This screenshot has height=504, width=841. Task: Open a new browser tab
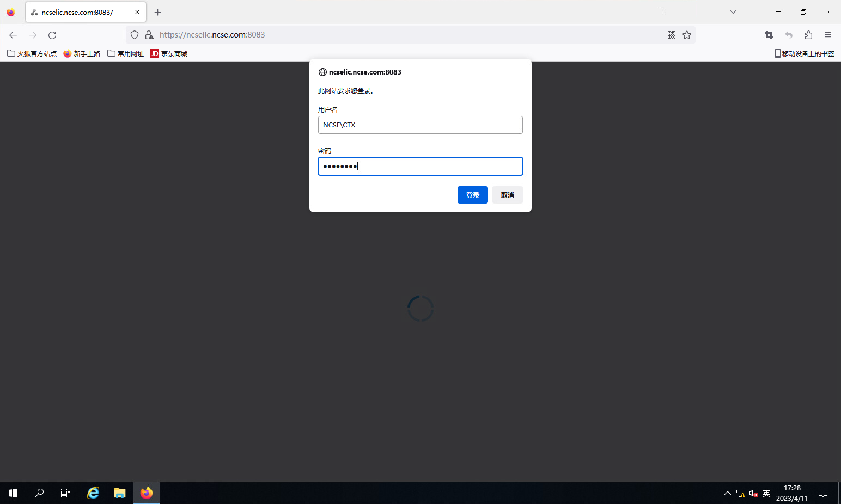point(158,12)
